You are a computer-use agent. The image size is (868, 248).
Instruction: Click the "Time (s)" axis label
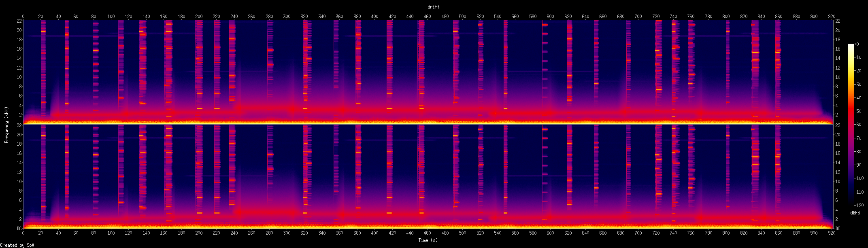click(428, 240)
